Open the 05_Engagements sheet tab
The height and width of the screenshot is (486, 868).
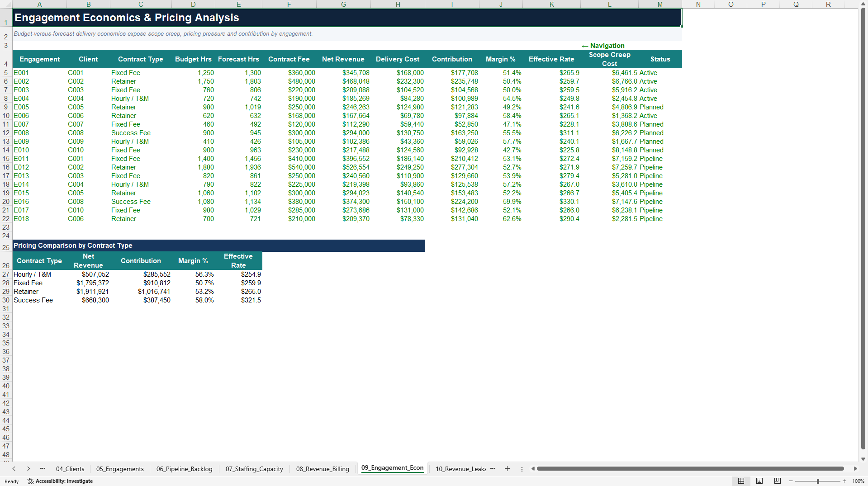pos(120,469)
